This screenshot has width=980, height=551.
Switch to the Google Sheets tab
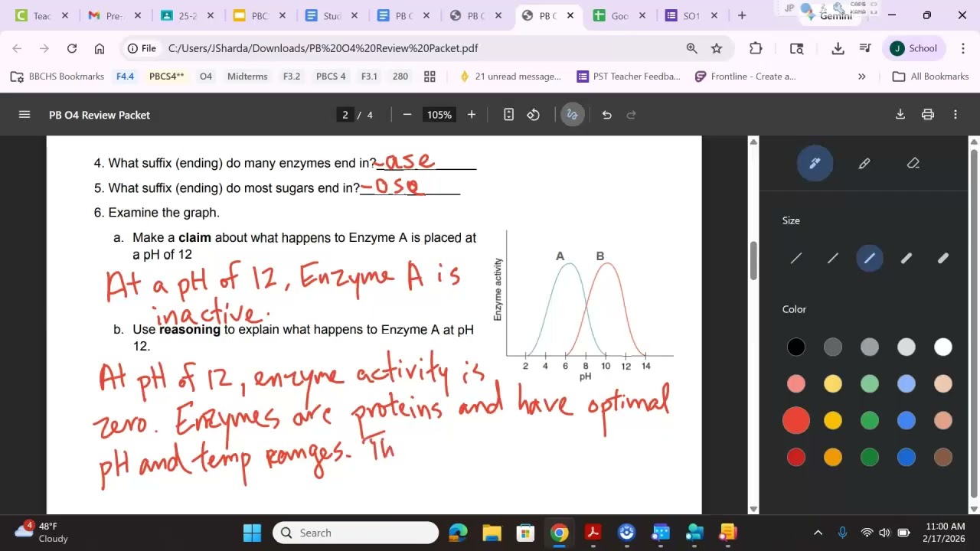[x=619, y=15]
